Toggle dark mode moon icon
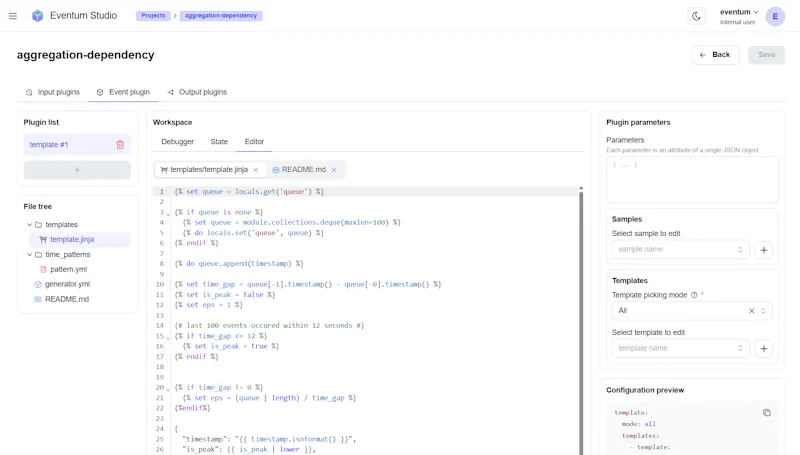The height and width of the screenshot is (455, 800). 696,16
